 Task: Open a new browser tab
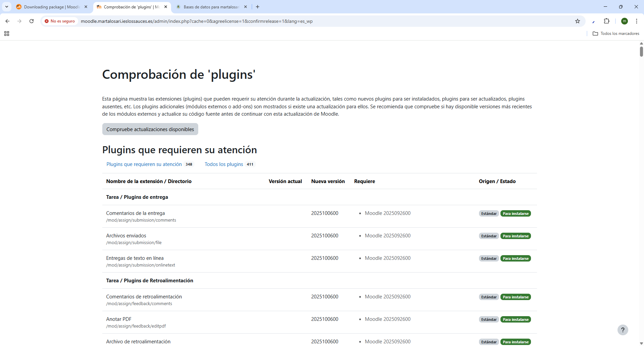pyautogui.click(x=258, y=7)
